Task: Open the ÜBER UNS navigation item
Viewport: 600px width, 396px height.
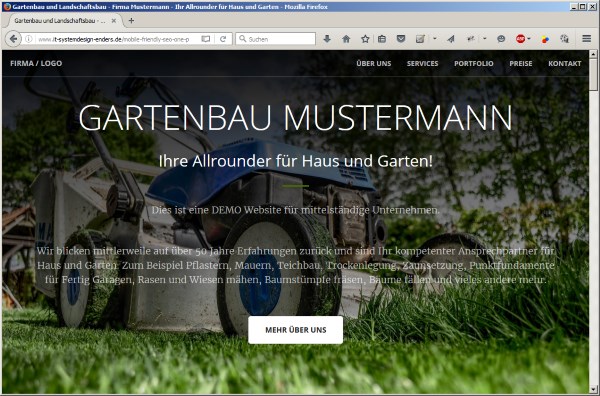Action: 374,64
